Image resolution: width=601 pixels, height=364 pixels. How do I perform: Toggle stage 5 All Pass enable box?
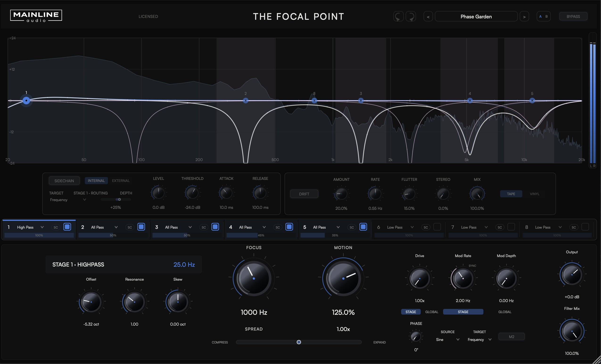(x=363, y=227)
